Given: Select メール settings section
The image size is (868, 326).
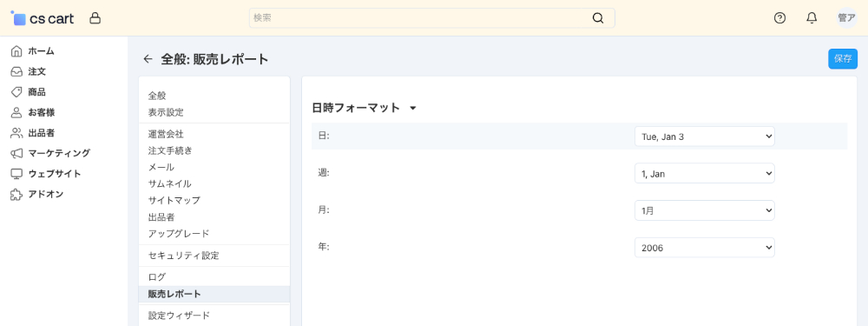Looking at the screenshot, I should (161, 167).
